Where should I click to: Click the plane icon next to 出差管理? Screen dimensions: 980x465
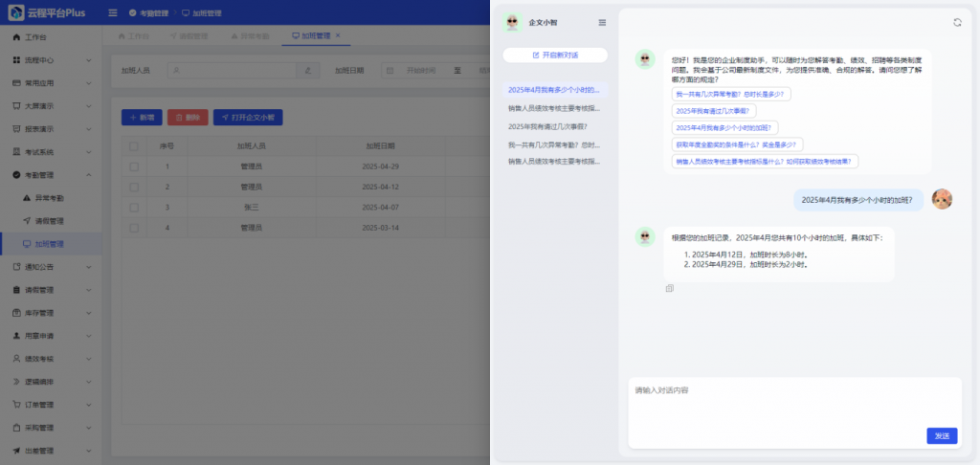point(16,451)
